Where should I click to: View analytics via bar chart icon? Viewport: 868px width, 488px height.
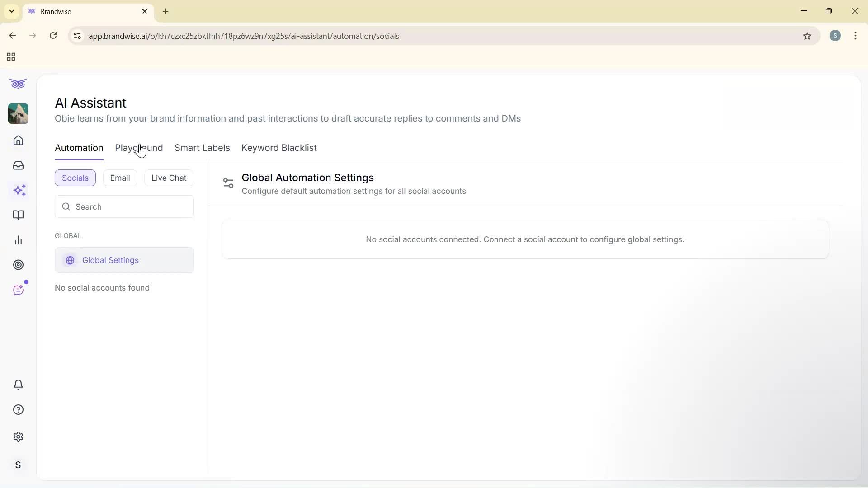(18, 240)
